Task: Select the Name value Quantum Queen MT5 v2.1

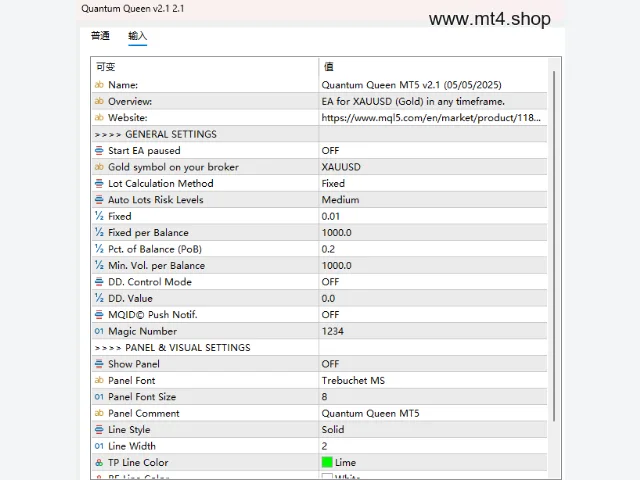Action: click(433, 85)
